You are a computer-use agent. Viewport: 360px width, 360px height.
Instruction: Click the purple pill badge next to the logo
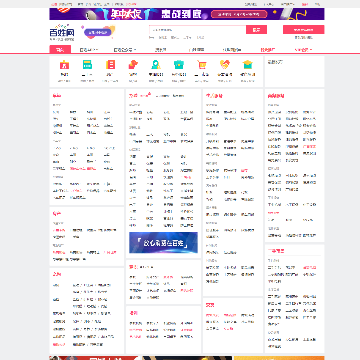pyautogui.click(x=97, y=32)
